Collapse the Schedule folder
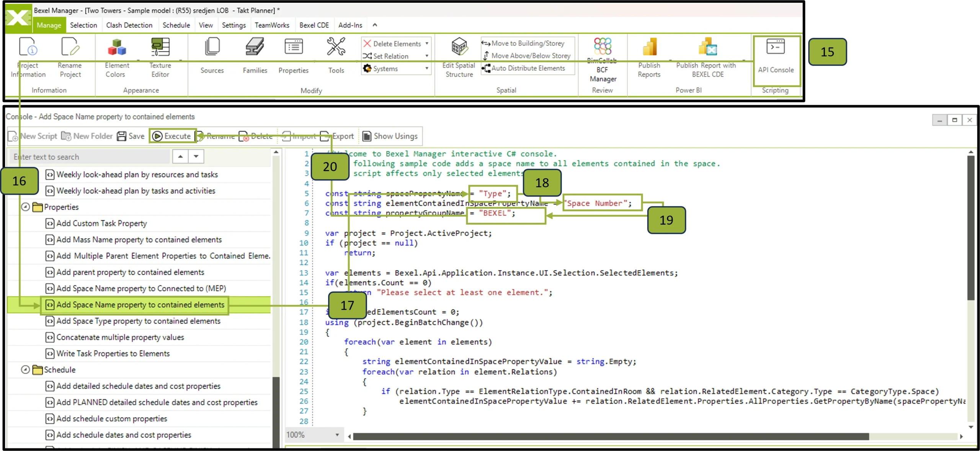Viewport: 980px width, 451px height. pyautogui.click(x=25, y=370)
